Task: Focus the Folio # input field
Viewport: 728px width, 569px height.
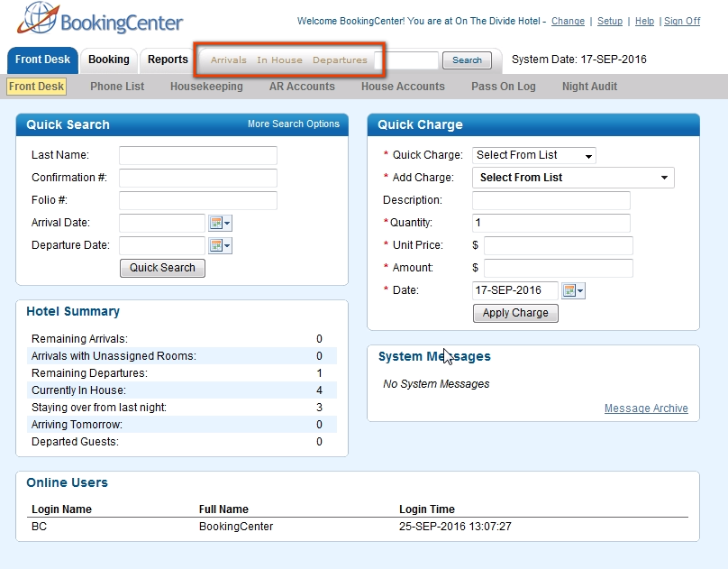Action: click(x=198, y=200)
